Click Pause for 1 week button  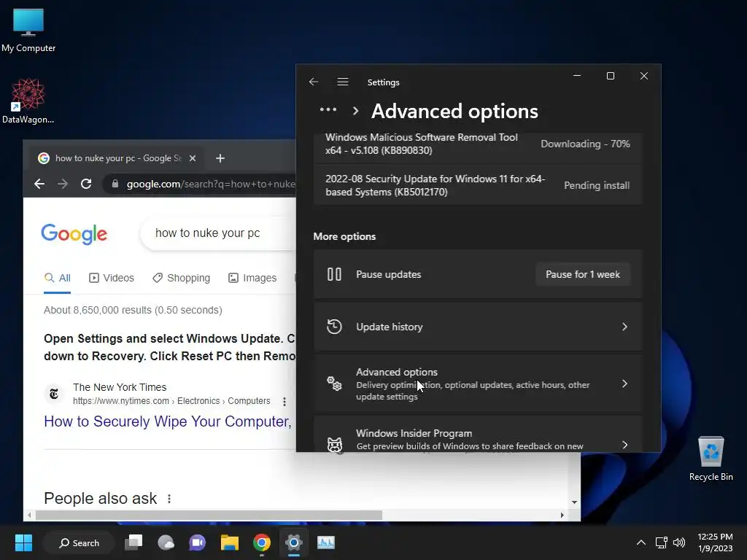(x=583, y=274)
